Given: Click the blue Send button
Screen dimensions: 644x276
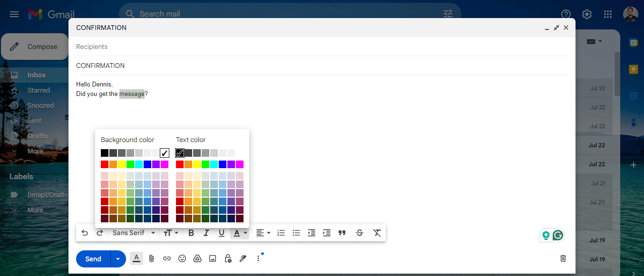Looking at the screenshot, I should pos(93,259).
